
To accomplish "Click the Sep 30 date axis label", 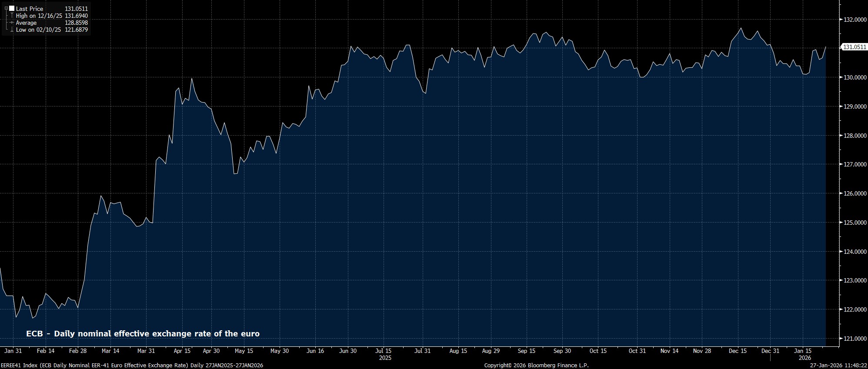I will click(x=562, y=351).
